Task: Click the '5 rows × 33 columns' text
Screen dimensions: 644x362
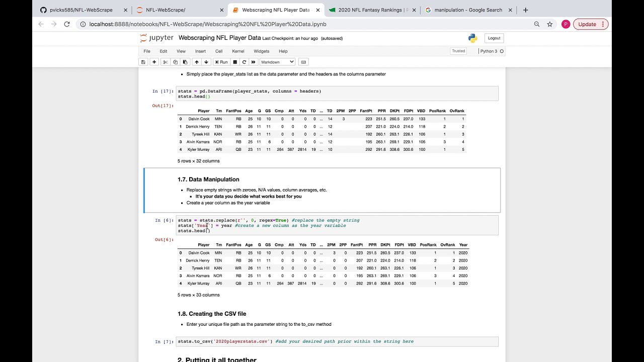Action: [199, 295]
